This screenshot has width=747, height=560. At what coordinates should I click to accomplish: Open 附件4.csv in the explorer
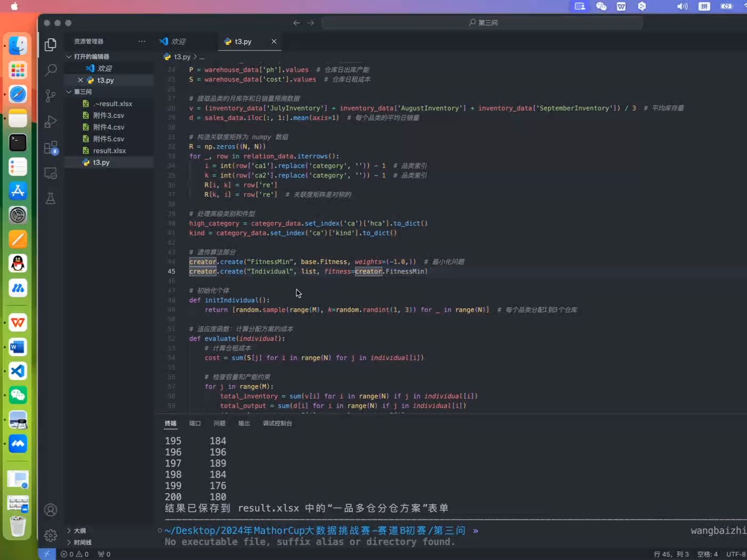(108, 127)
